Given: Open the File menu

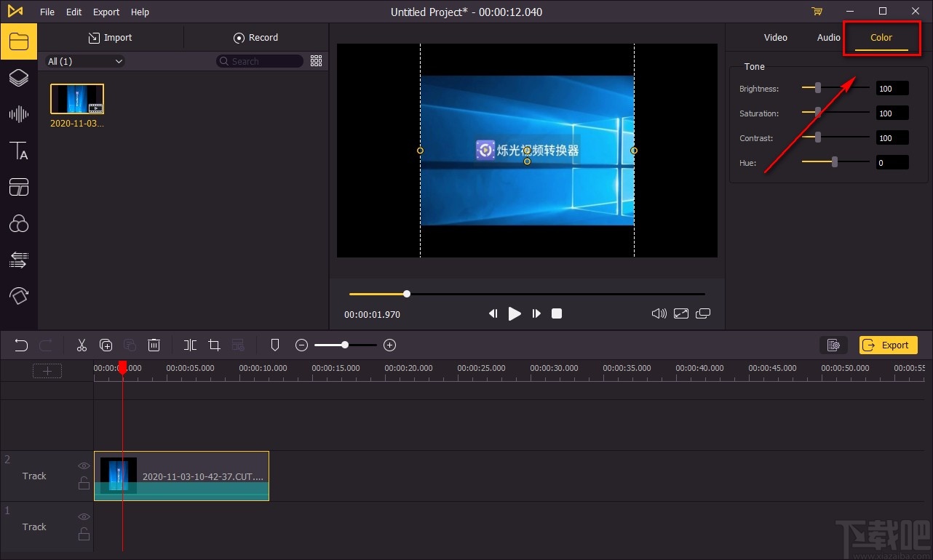Looking at the screenshot, I should point(47,12).
